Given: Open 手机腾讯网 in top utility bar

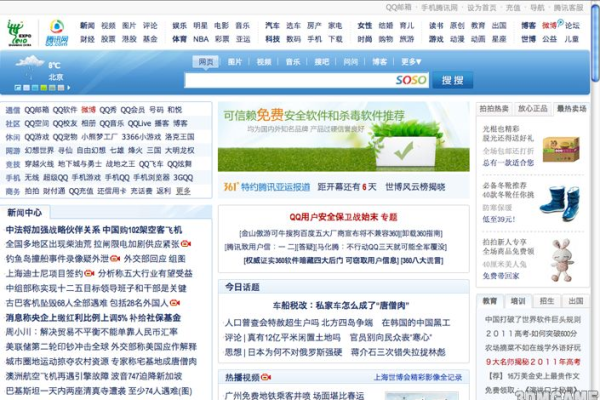Looking at the screenshot, I should point(439,7).
